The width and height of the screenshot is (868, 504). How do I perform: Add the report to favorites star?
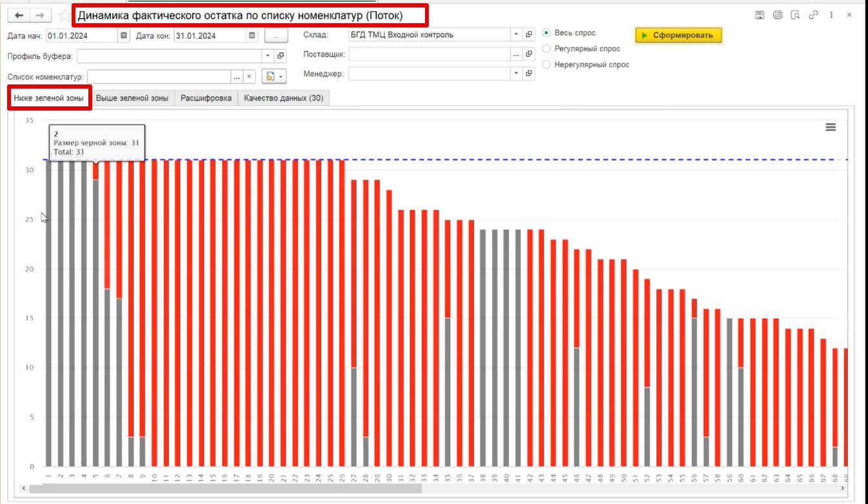coord(64,15)
